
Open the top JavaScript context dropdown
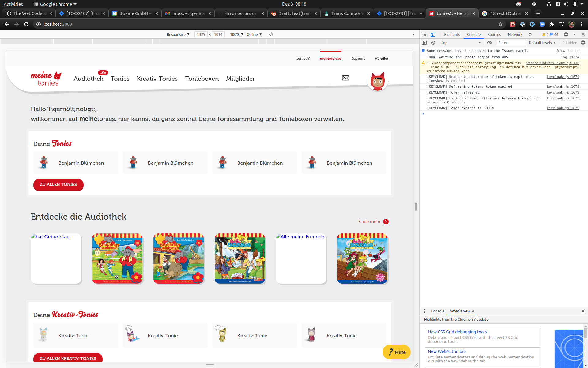(461, 43)
